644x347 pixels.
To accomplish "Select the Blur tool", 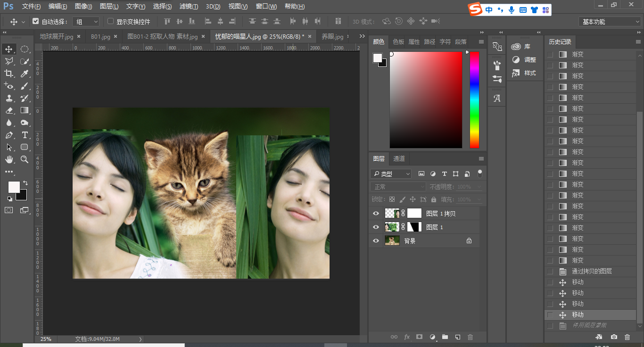I will [9, 123].
